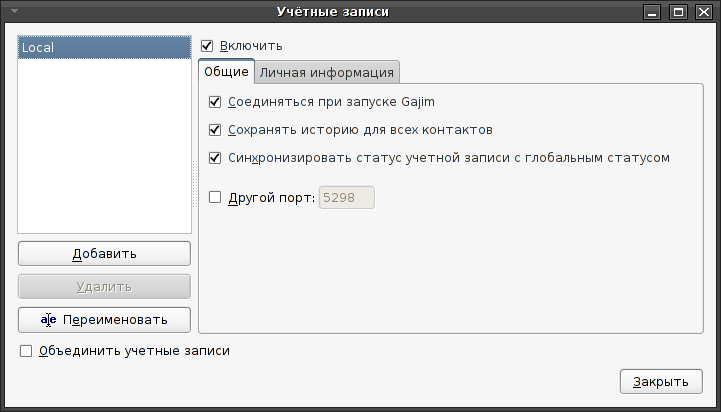Image resolution: width=721 pixels, height=412 pixels.
Task: Toggle Синхронизировать статус с глобальным статусом
Action: click(x=215, y=158)
